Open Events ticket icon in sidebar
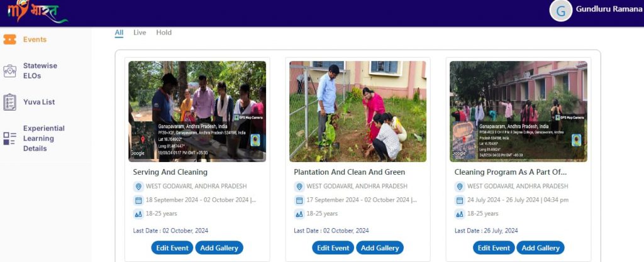The image size is (644, 262). pyautogui.click(x=9, y=40)
